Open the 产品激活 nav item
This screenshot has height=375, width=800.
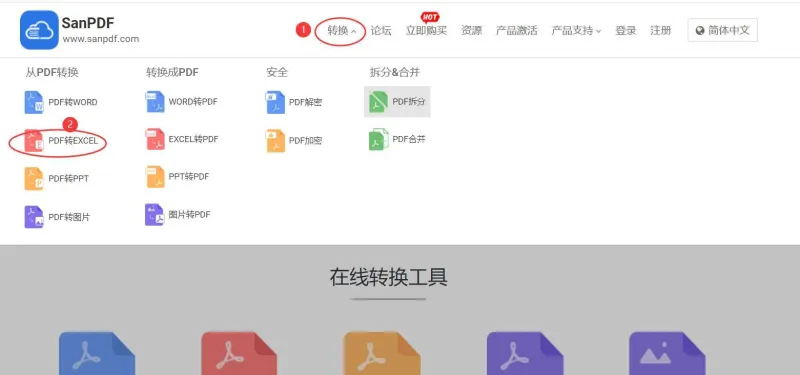coord(516,31)
